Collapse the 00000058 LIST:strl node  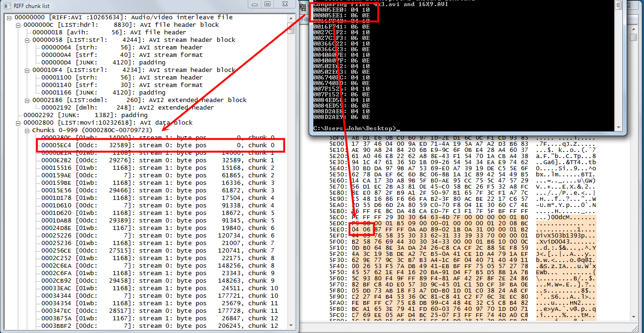click(x=27, y=40)
